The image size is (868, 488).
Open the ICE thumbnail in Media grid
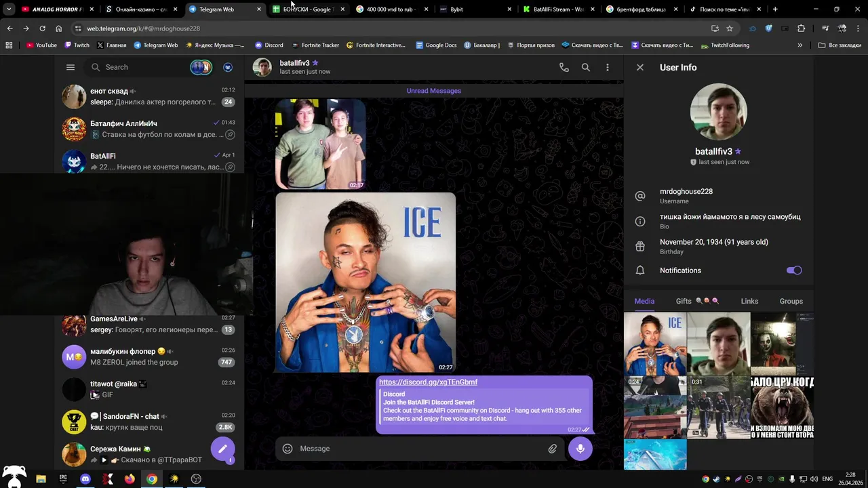[x=655, y=344]
